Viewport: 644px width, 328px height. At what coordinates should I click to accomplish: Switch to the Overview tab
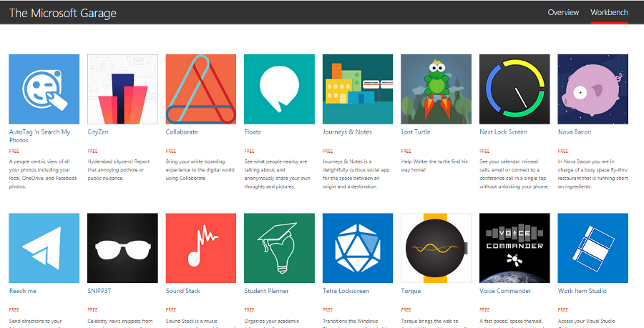[563, 12]
